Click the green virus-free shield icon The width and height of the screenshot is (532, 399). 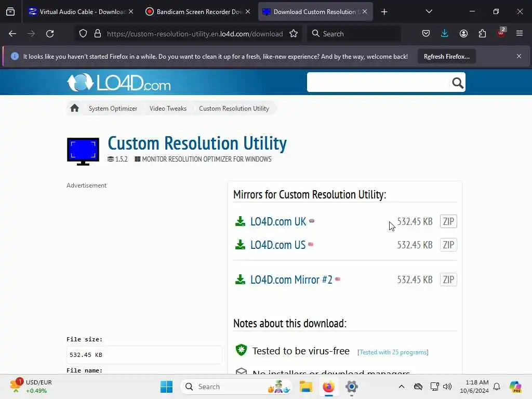pyautogui.click(x=241, y=350)
